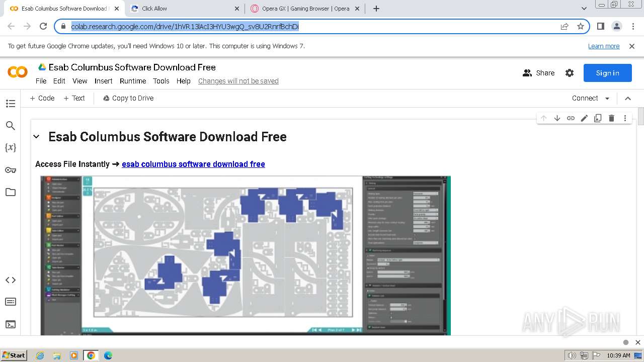The width and height of the screenshot is (644, 362).
Task: Open Runtime menu
Action: point(133,81)
